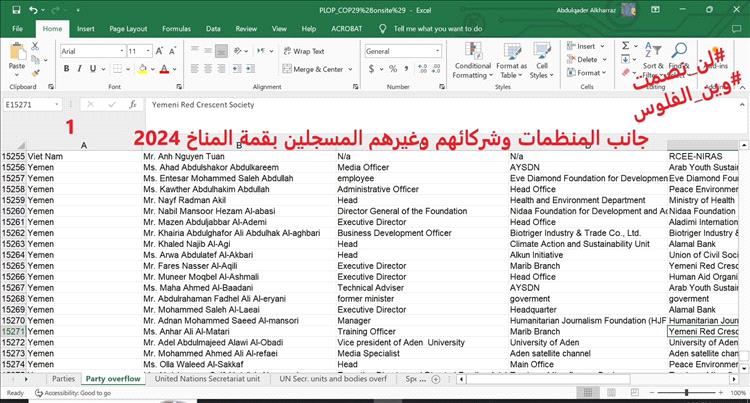Adjust the zoom slider
Screen dimensions: 750x403
pos(687,392)
